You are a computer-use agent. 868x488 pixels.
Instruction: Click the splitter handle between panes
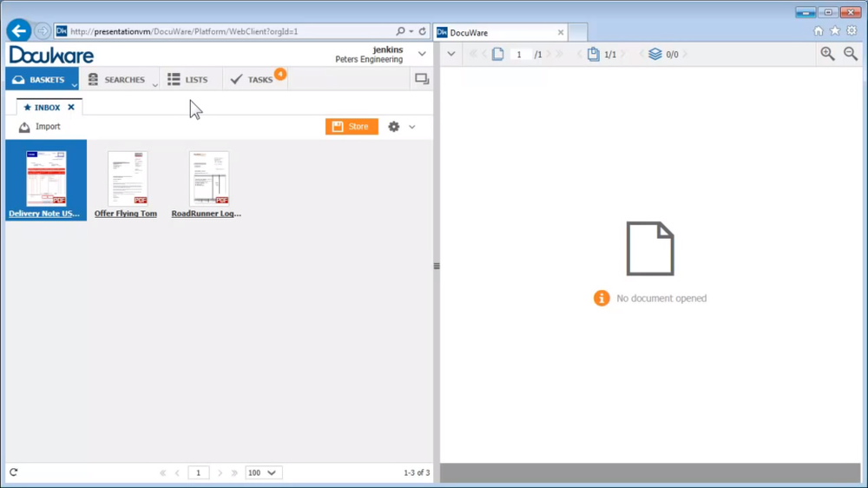pyautogui.click(x=437, y=267)
